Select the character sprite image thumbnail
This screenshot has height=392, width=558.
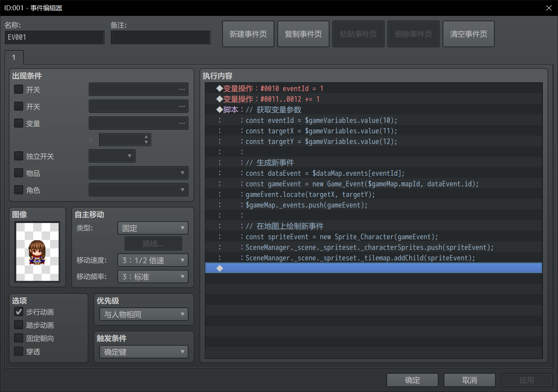37,252
